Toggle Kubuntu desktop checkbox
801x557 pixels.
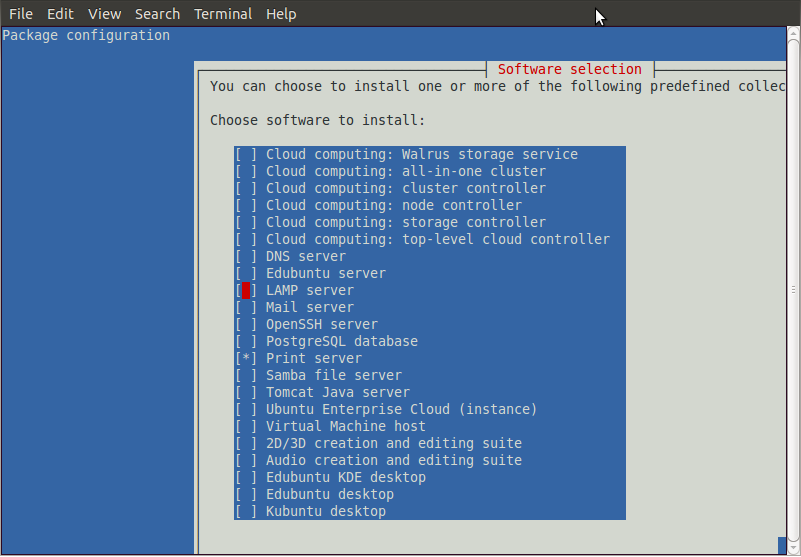246,511
